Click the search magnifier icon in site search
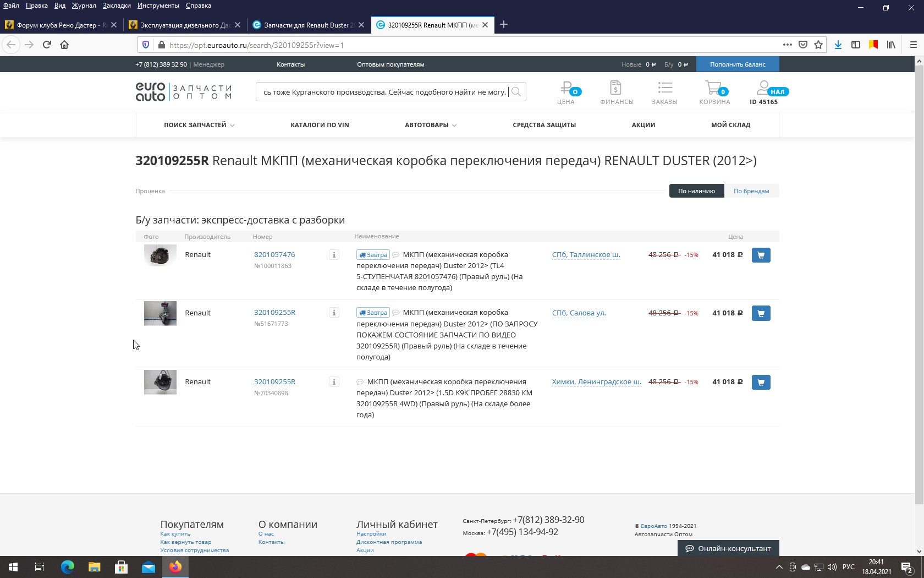This screenshot has height=578, width=924. click(516, 92)
